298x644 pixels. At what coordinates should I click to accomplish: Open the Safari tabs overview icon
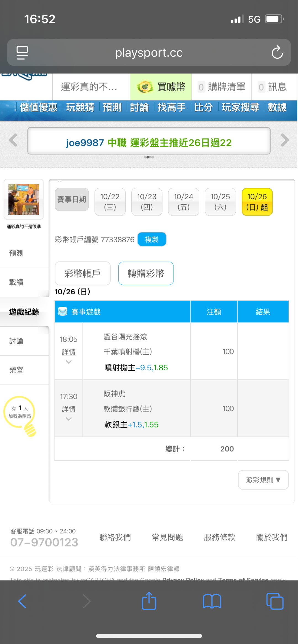pos(275,601)
